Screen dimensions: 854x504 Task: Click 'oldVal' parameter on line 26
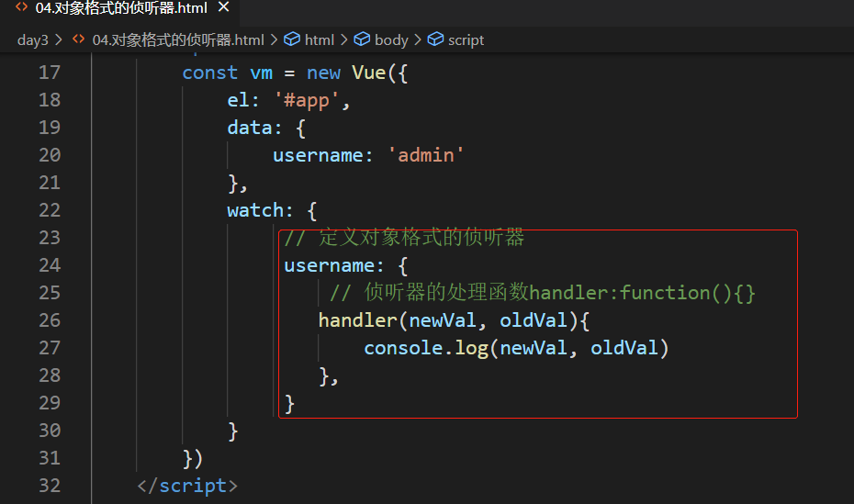534,320
